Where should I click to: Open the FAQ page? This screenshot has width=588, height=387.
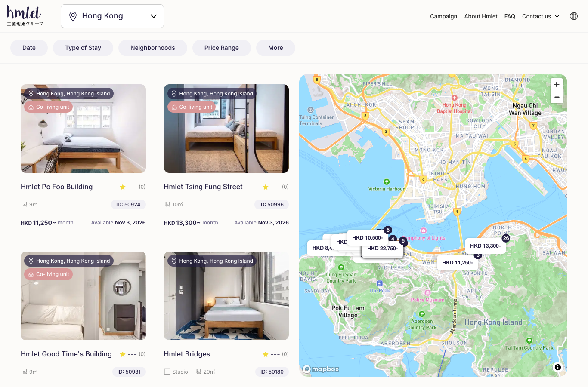click(x=510, y=16)
